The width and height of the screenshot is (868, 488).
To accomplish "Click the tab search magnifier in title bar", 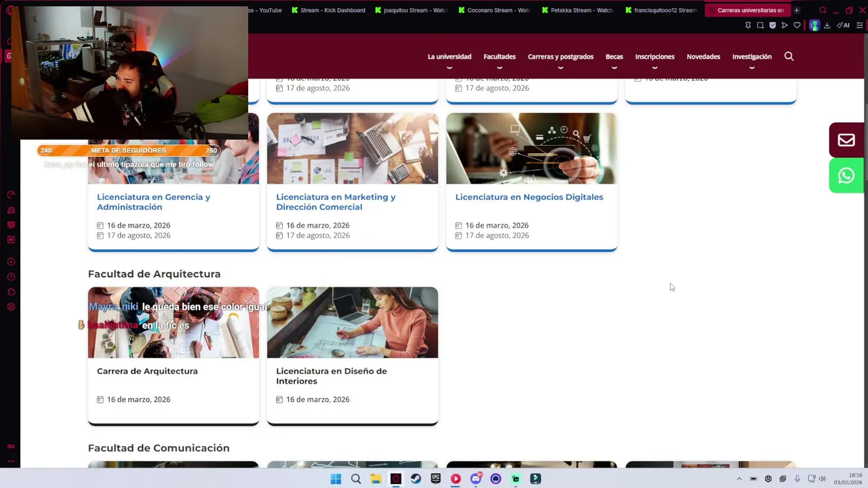I will coord(823,10).
